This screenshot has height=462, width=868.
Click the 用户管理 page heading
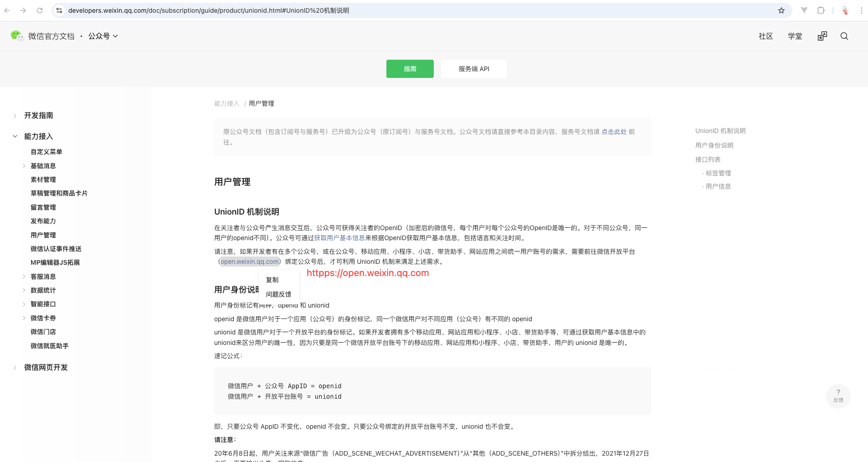[x=232, y=182]
